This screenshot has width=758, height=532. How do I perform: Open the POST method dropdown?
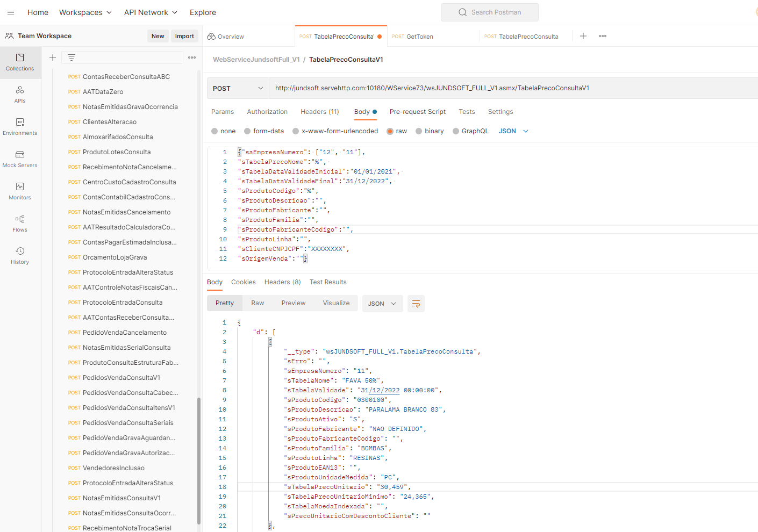click(x=238, y=88)
